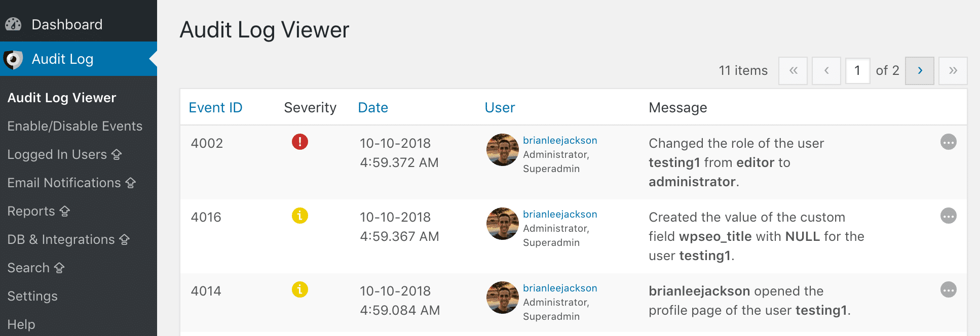Click red critical severity icon for event 4002

[x=300, y=142]
